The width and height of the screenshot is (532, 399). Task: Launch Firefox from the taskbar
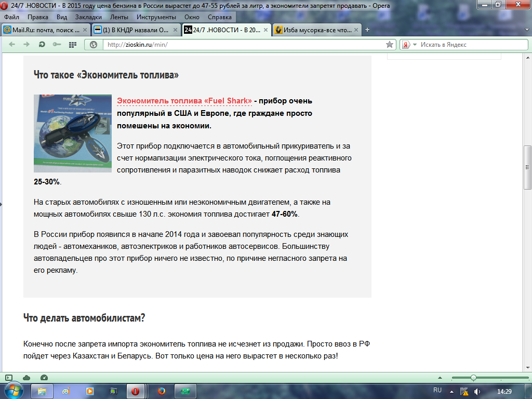pos(162,392)
